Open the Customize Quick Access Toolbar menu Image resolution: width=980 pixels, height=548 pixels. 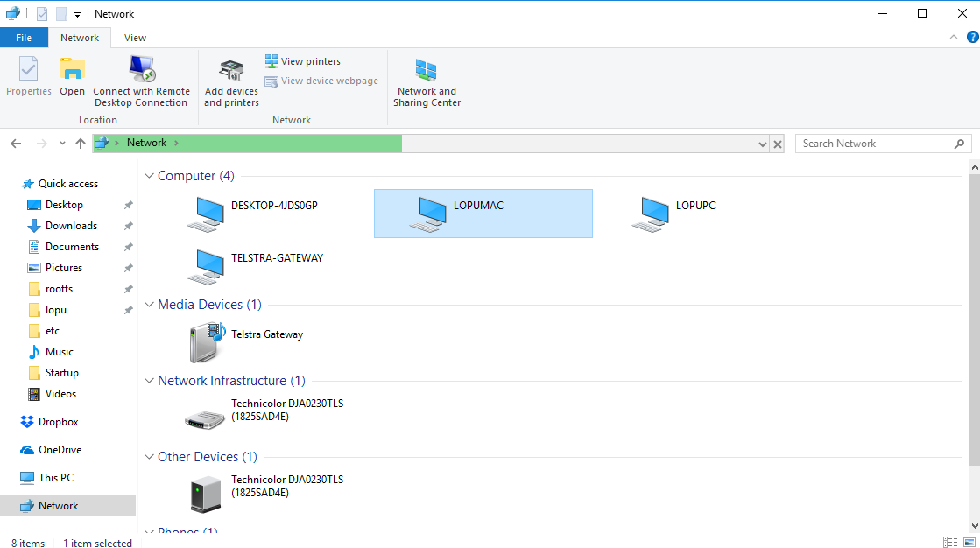tap(76, 13)
